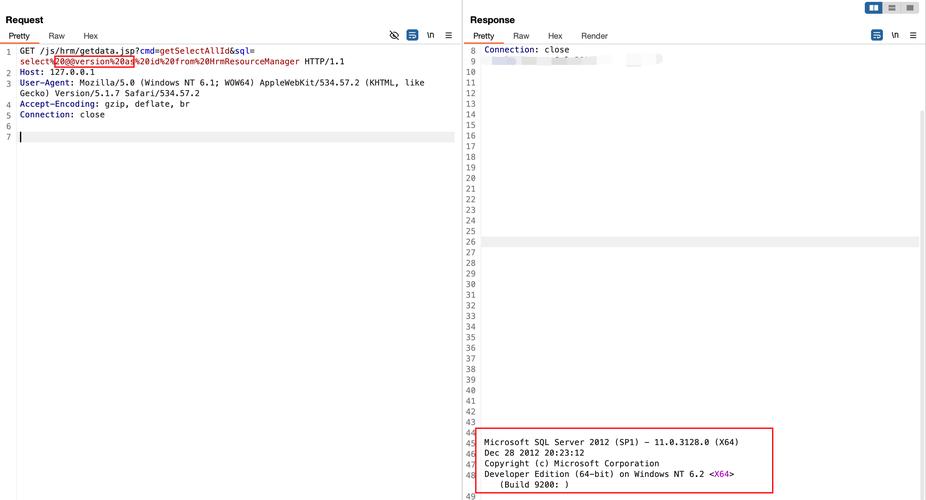The width and height of the screenshot is (926, 500).
Task: Click Copyright (c) Microsoft Corporation line
Action: 572,463
